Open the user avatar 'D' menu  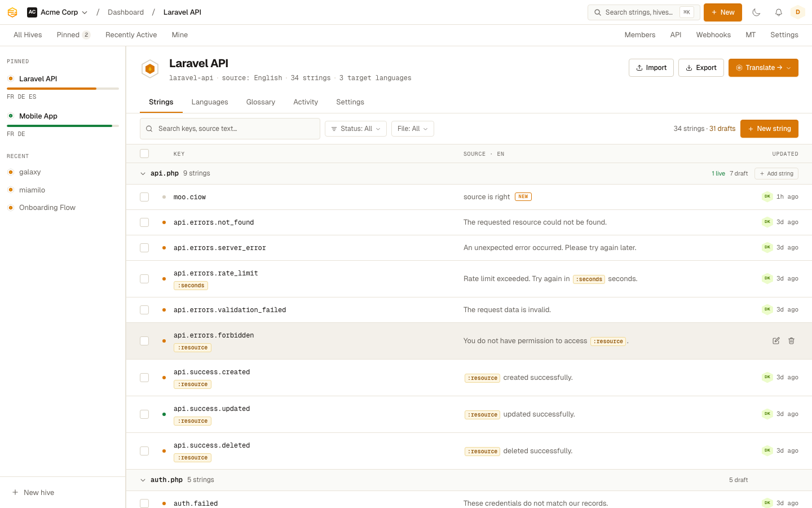[x=797, y=12]
